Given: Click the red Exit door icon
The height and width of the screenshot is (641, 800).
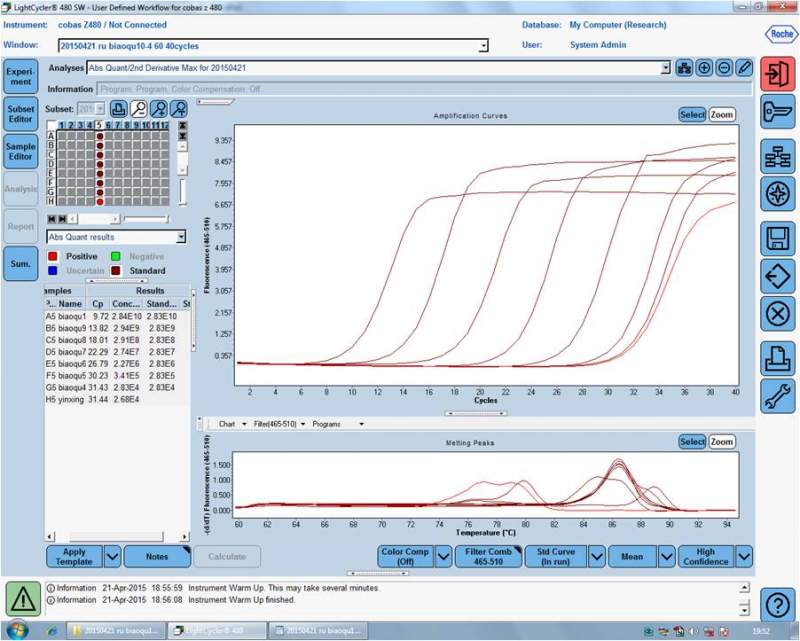Looking at the screenshot, I should (x=778, y=75).
